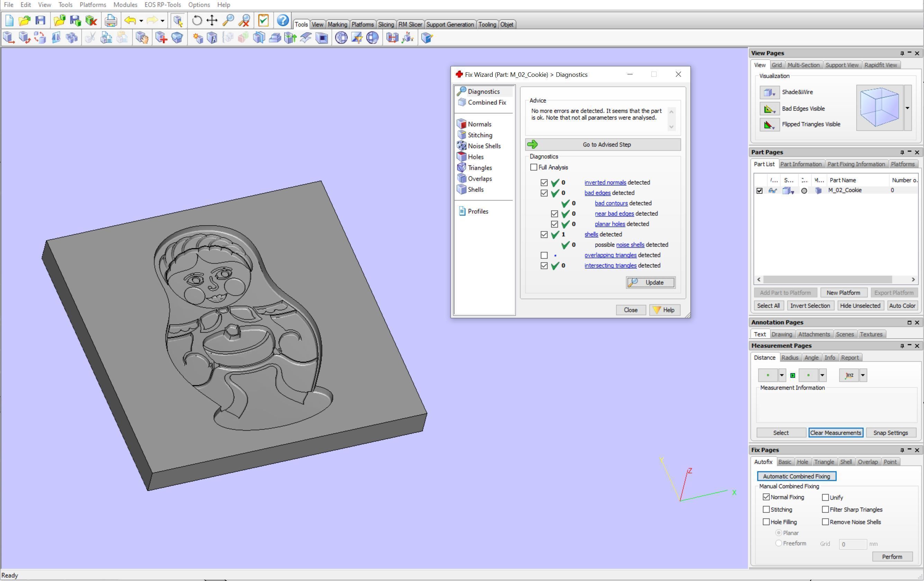The width and height of the screenshot is (924, 581).
Task: Open the Shade&Wire visualization dropdown
Action: pos(769,92)
